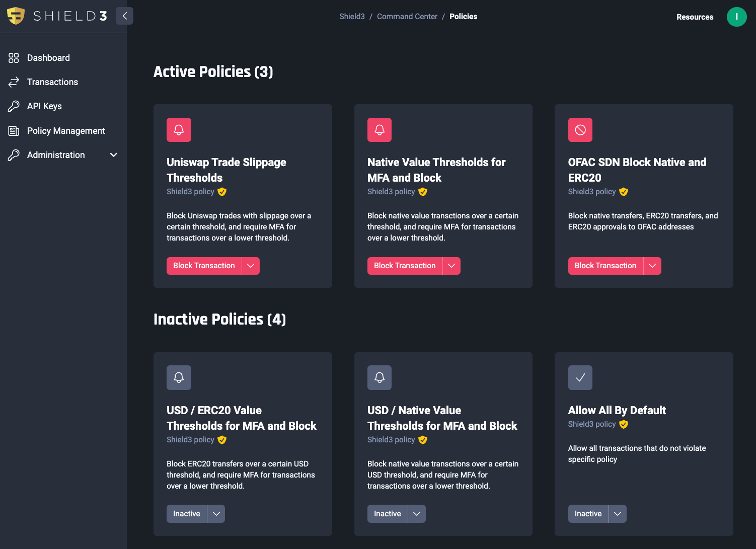Click bell icon on USD / Native Value card
This screenshot has height=549, width=756.
[380, 377]
